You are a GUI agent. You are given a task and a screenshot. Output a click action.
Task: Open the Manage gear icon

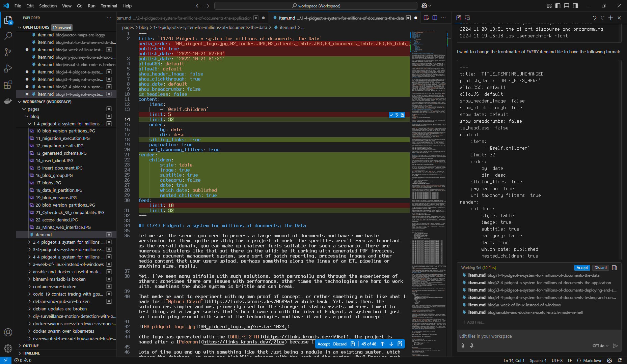(8, 348)
